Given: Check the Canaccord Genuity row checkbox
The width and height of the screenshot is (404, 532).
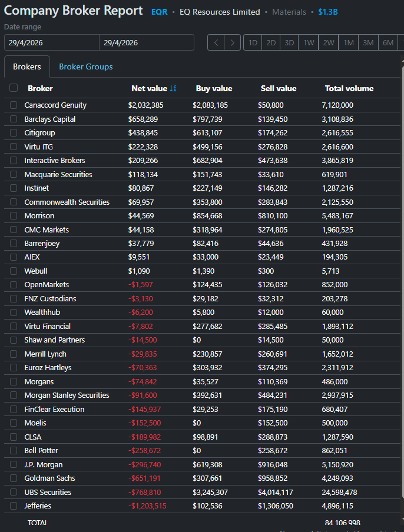Looking at the screenshot, I should point(14,105).
